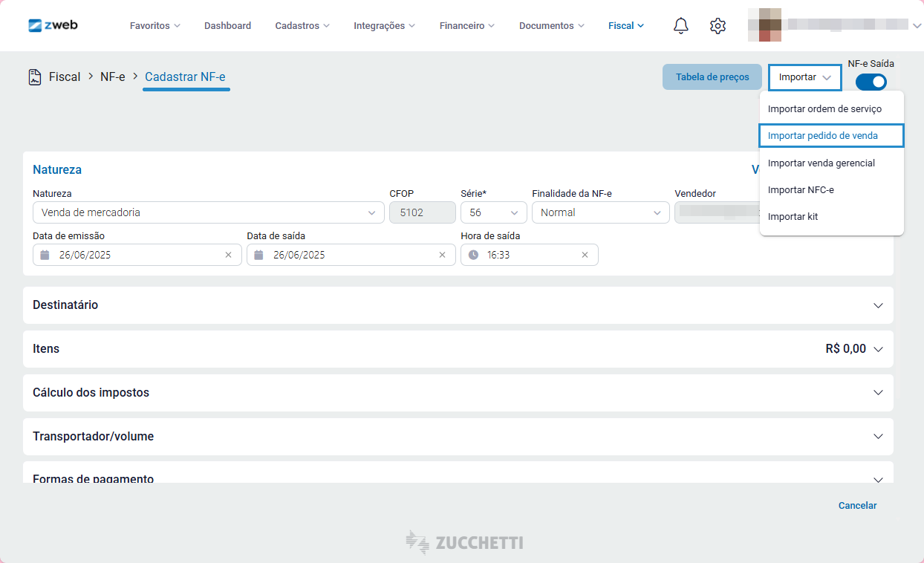Click the Fiscal document icon in breadcrumb

tap(35, 77)
